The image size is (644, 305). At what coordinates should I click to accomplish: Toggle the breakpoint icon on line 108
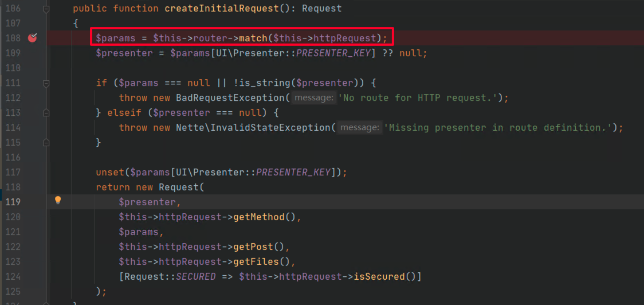(x=33, y=38)
